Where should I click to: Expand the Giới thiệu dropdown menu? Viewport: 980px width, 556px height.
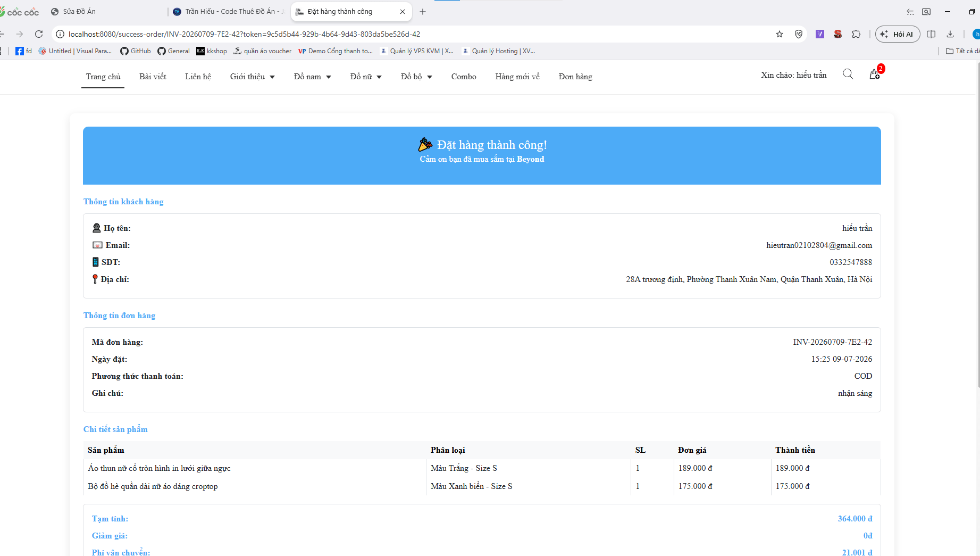pos(252,77)
